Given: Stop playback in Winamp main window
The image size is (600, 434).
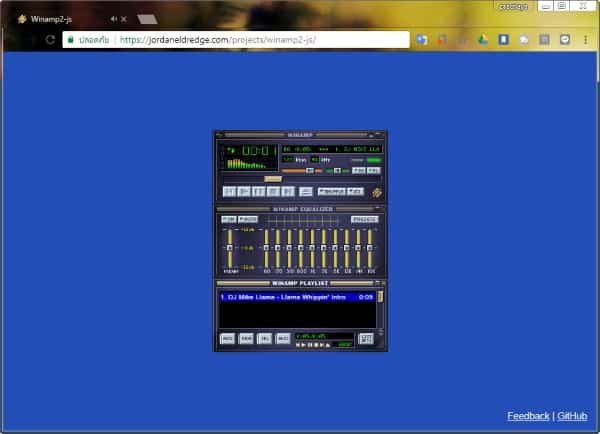Looking at the screenshot, I should (x=273, y=190).
